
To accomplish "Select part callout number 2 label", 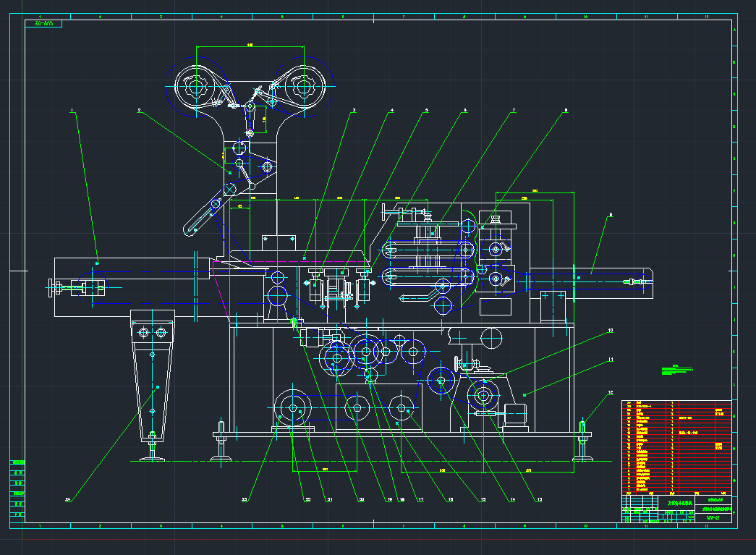I will [139, 111].
